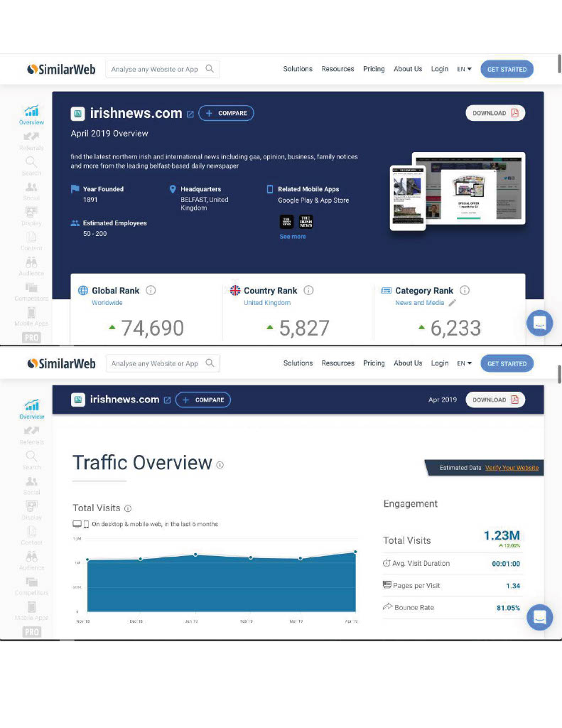The height and width of the screenshot is (728, 562).
Task: Click Total Visits chart info icon
Action: pyautogui.click(x=128, y=508)
